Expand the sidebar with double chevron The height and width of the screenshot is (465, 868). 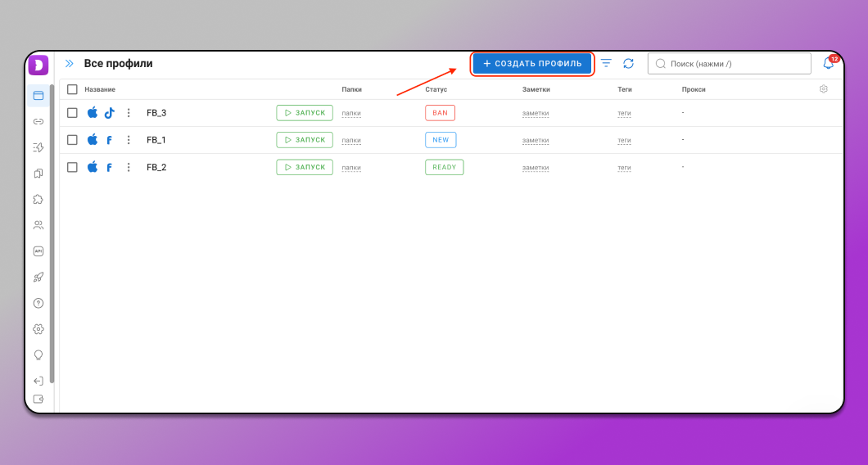tap(70, 63)
